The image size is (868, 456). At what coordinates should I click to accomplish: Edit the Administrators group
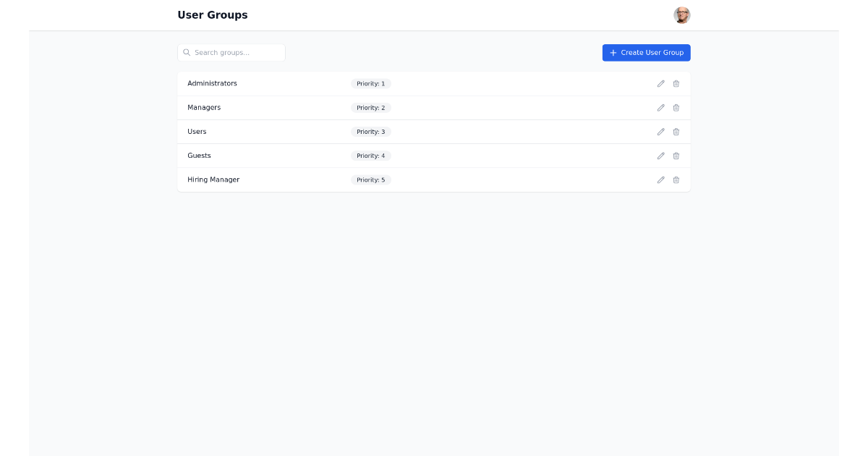(x=660, y=83)
